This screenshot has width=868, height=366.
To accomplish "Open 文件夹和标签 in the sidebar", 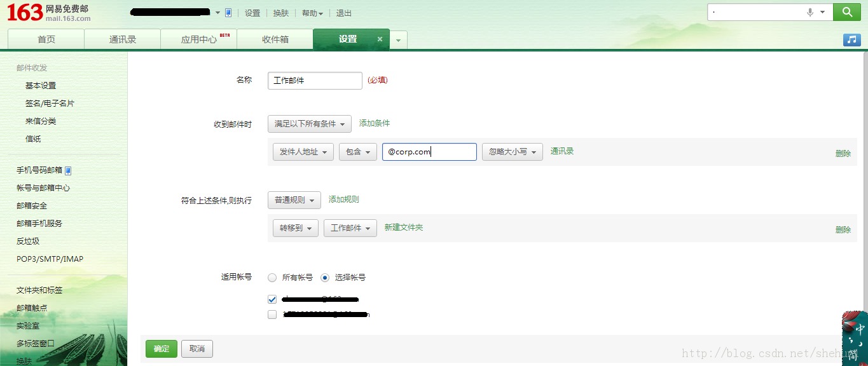I will tap(39, 290).
